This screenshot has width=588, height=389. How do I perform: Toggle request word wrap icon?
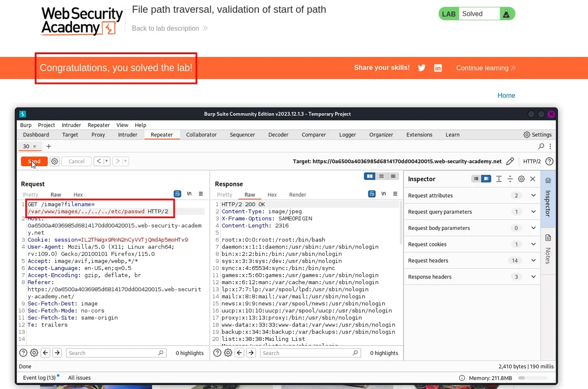click(x=177, y=193)
